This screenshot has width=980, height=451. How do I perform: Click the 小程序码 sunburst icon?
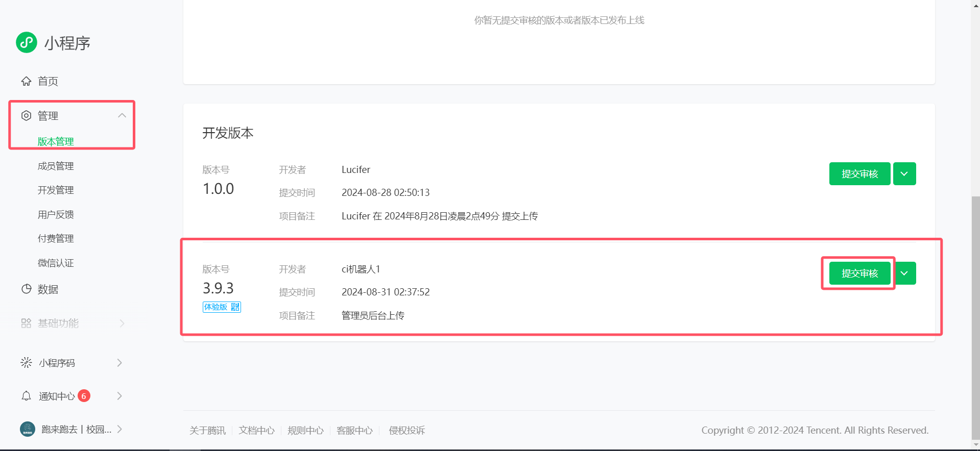click(x=26, y=363)
